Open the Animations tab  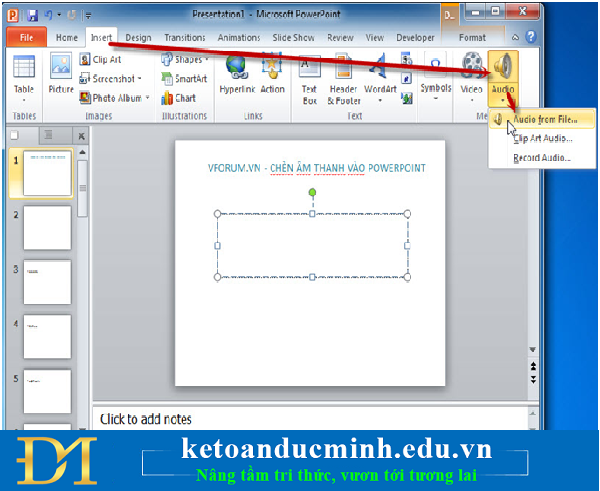(239, 38)
